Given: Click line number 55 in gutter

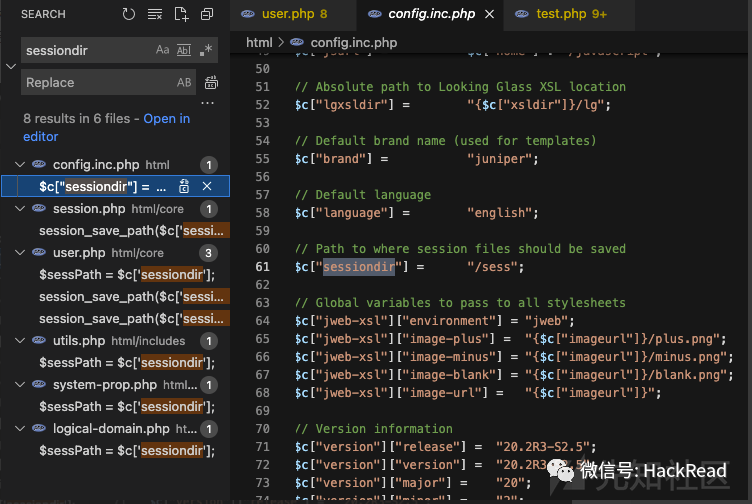Looking at the screenshot, I should click(x=262, y=159).
